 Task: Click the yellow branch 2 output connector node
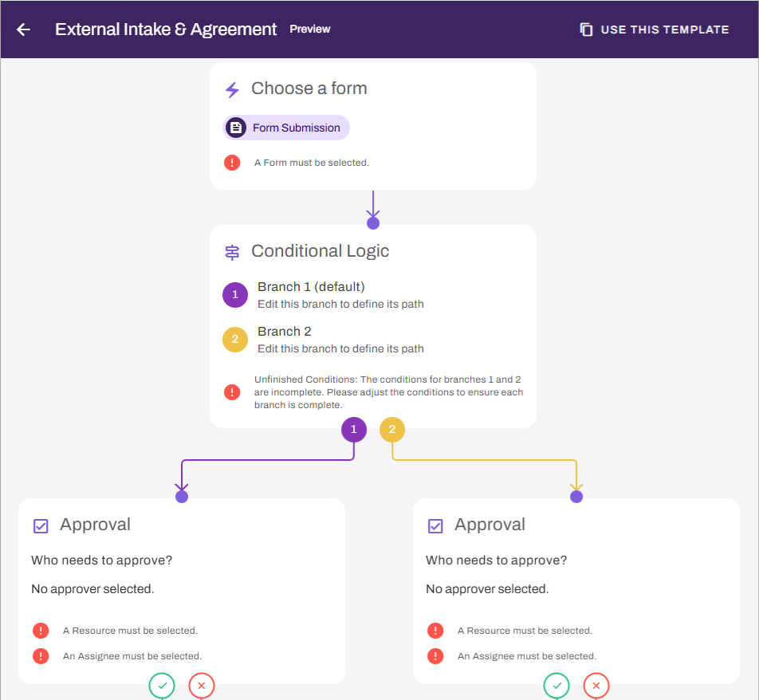click(392, 430)
